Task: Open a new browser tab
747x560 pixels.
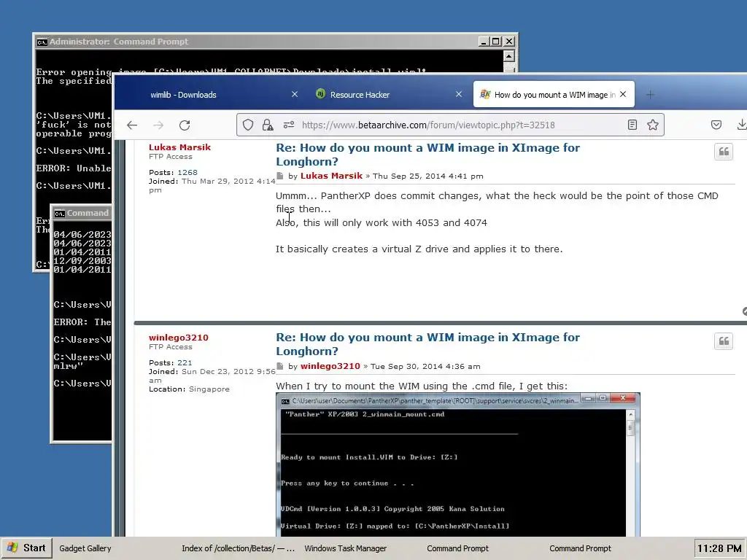Action: tap(650, 95)
